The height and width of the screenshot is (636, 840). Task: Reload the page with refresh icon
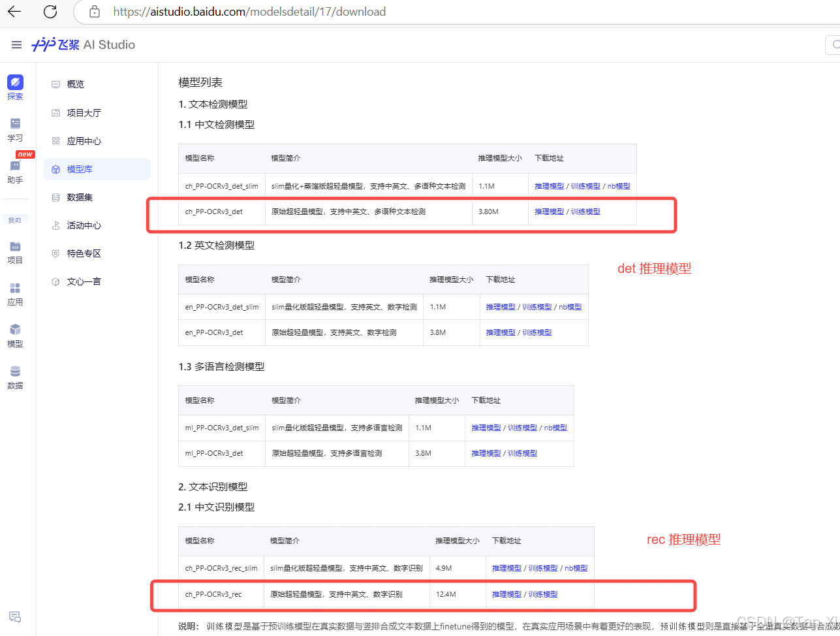click(x=50, y=11)
